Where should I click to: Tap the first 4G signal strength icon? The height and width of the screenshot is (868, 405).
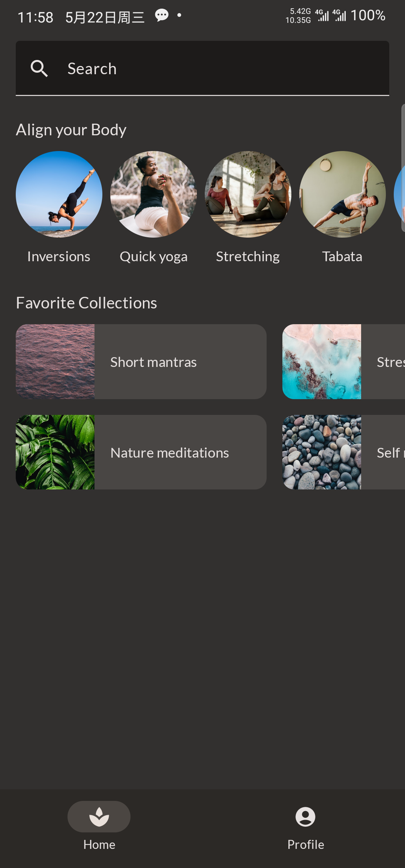322,16
